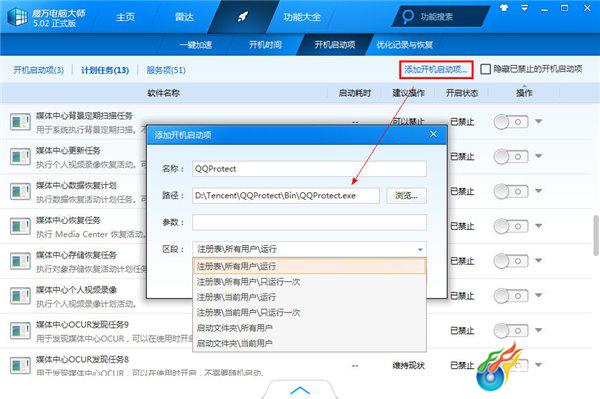Select 启动文件夹\所有用户 option
600x399 pixels.
click(x=309, y=328)
